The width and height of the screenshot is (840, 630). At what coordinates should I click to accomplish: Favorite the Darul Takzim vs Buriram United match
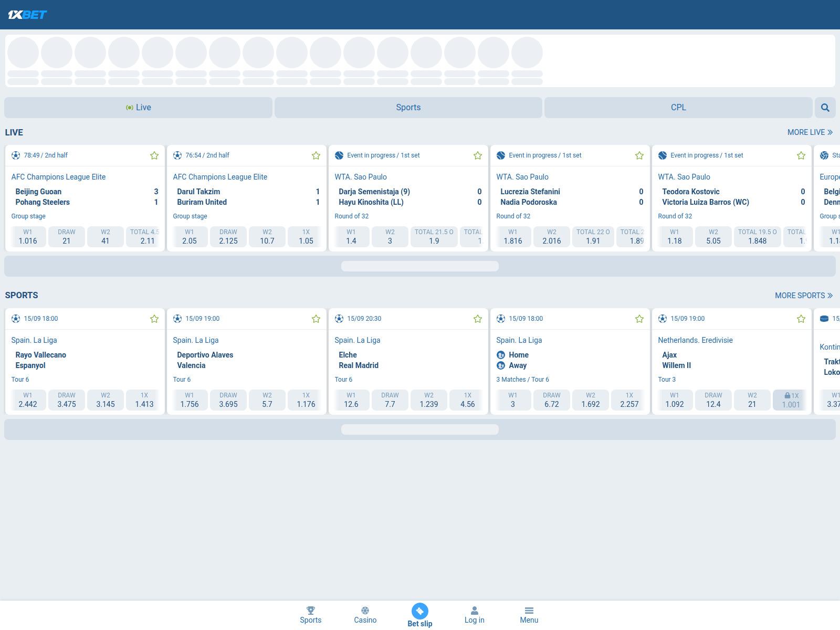(x=316, y=155)
